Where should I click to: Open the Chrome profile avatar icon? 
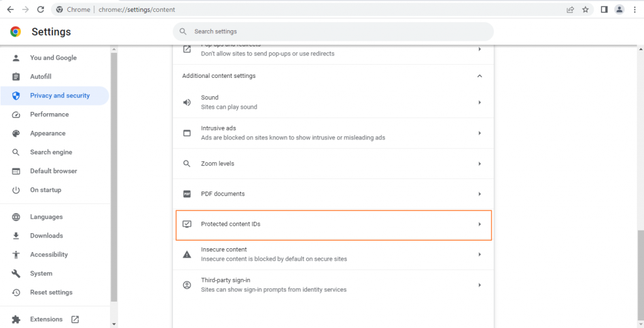619,9
